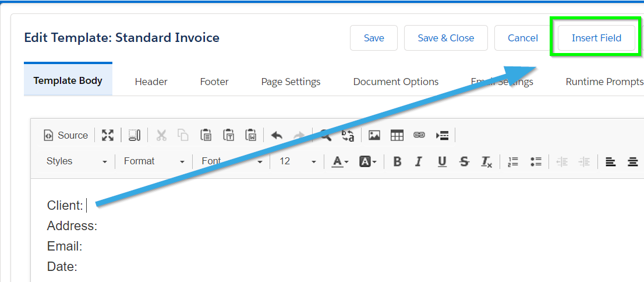The height and width of the screenshot is (282, 644).
Task: Click Paste from Word icon
Action: click(250, 135)
